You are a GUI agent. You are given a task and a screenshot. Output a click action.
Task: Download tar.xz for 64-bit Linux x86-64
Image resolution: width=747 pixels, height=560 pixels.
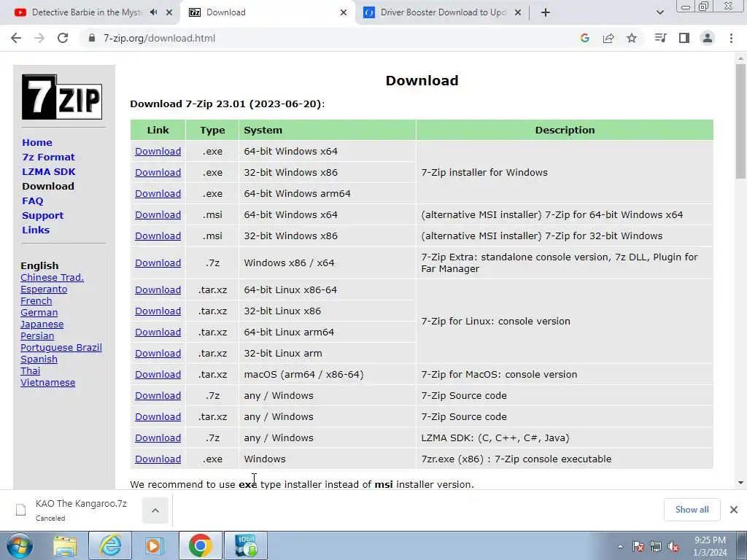click(x=158, y=290)
